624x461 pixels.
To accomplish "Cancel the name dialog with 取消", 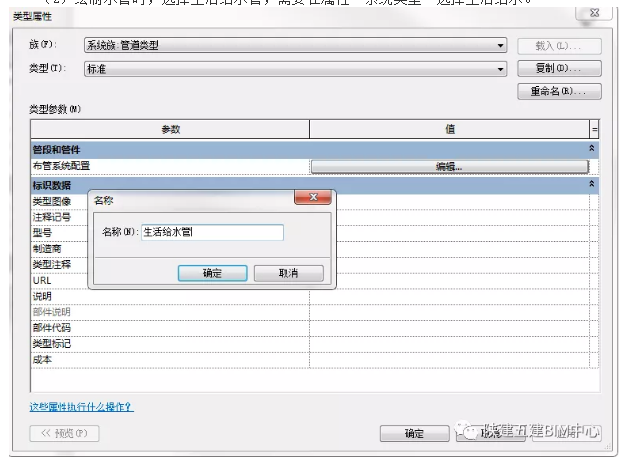I will point(289,273).
